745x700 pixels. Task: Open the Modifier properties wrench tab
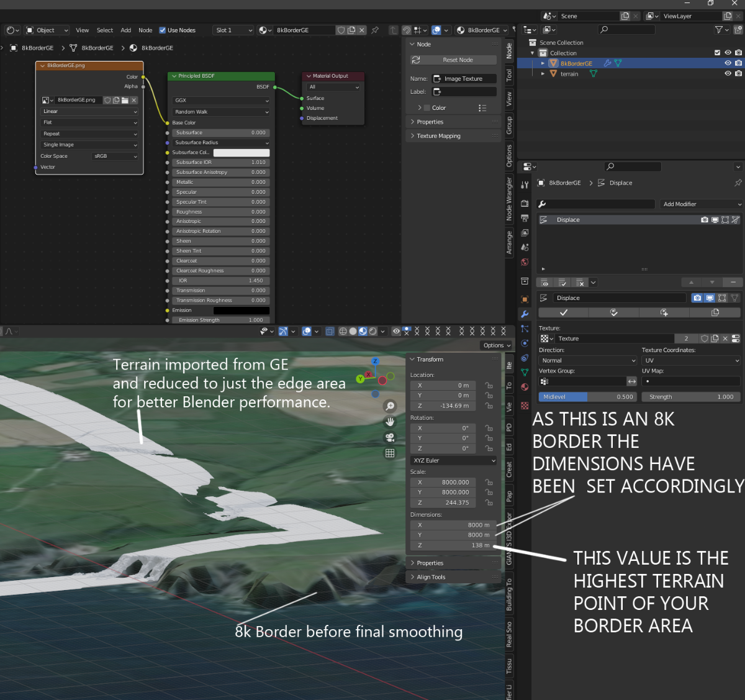(x=525, y=314)
